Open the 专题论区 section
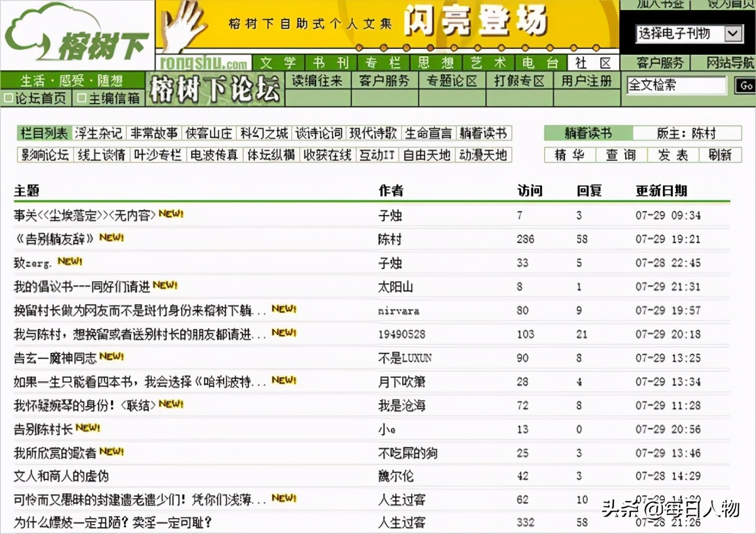 click(x=451, y=81)
